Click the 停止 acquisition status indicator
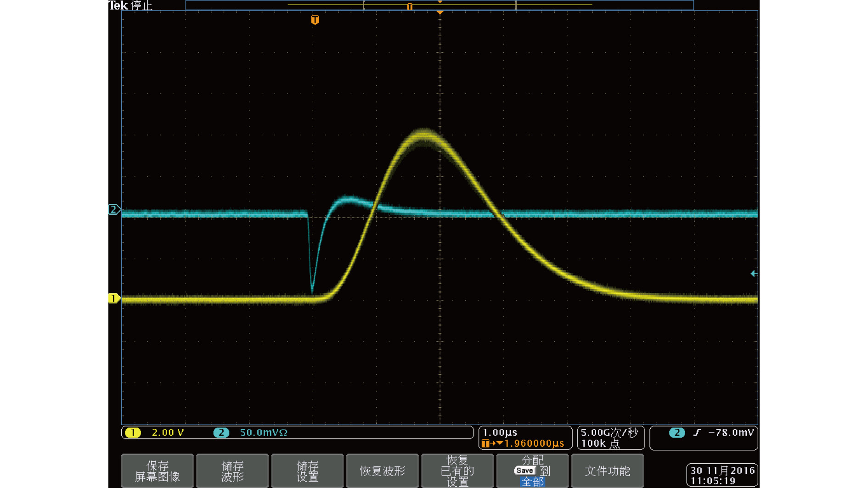The width and height of the screenshot is (868, 488). [x=141, y=6]
